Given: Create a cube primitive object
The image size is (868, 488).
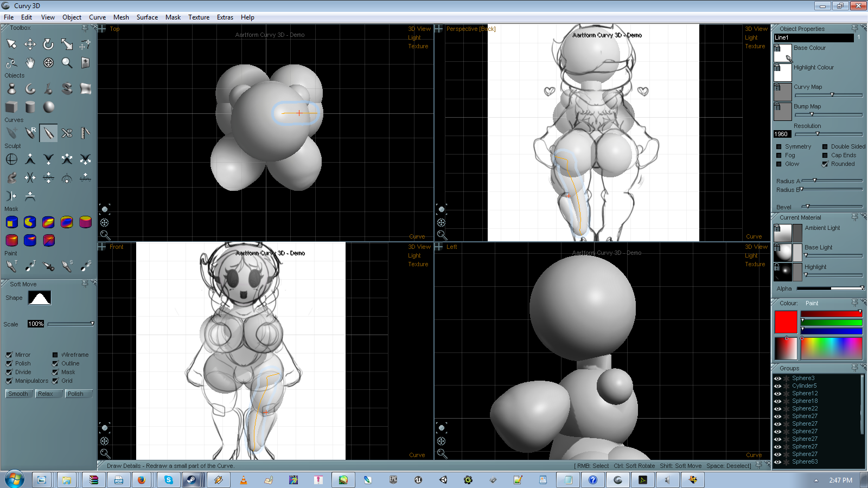Looking at the screenshot, I should (x=11, y=107).
